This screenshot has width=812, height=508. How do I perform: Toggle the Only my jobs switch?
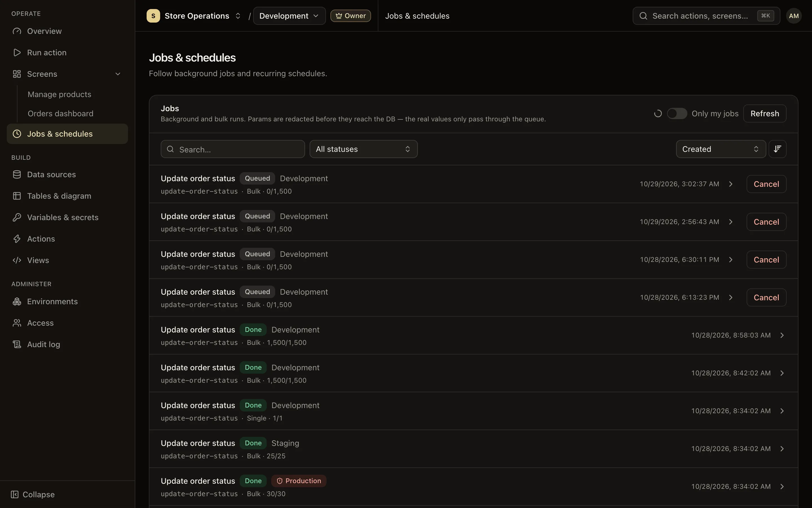[x=677, y=113]
